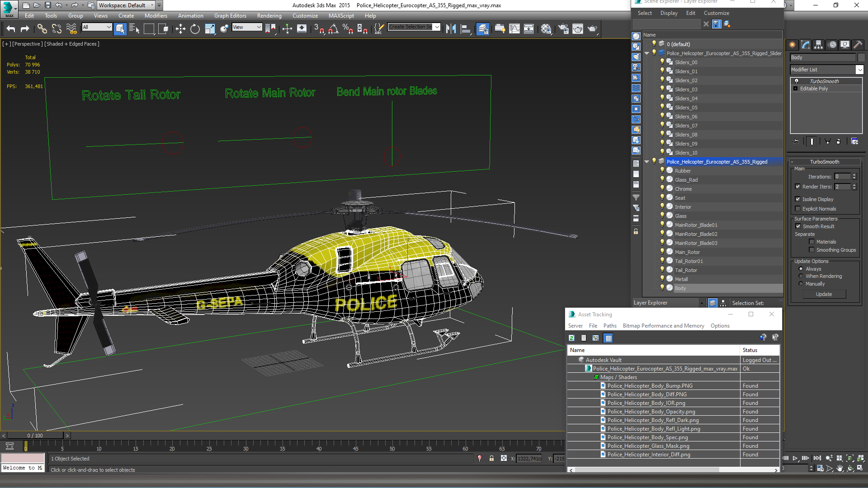Click the Align tool icon
Image resolution: width=868 pixels, height=488 pixels.
pyautogui.click(x=466, y=29)
